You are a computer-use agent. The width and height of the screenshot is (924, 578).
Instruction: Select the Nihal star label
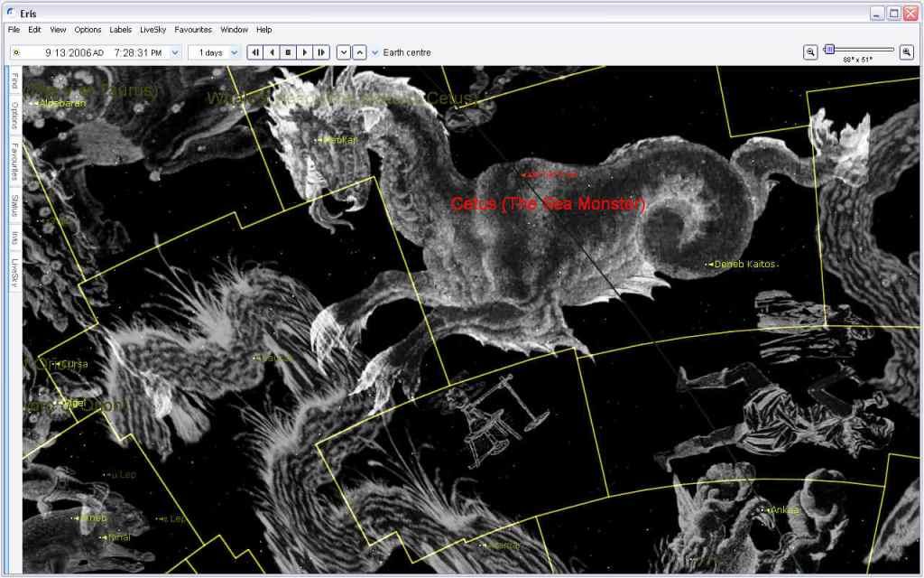tap(119, 537)
